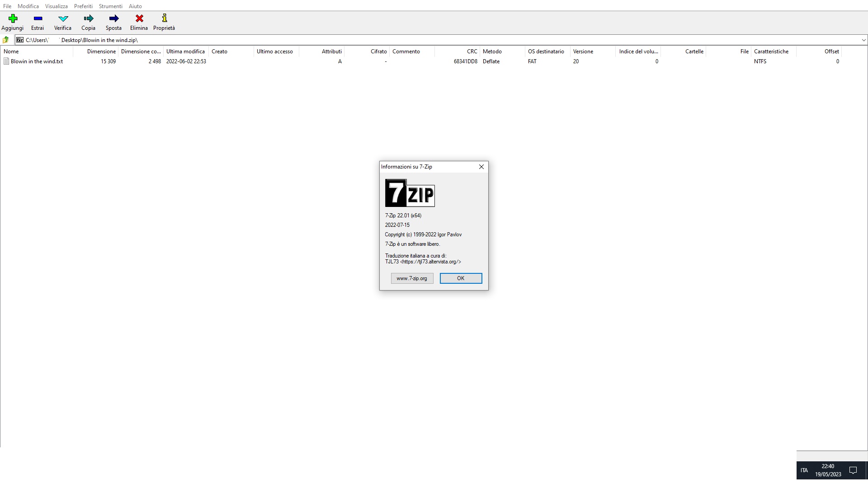Click the blue Estrai minus icon
Image resolution: width=868 pixels, height=488 pixels.
38,19
